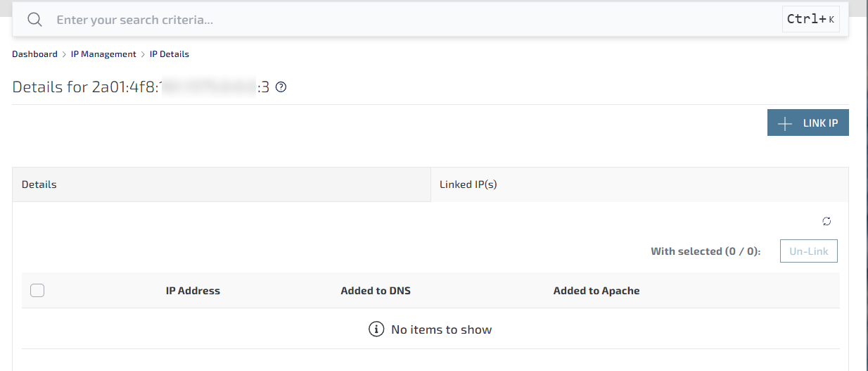The height and width of the screenshot is (371, 868).
Task: Click the Added to DNS column header
Action: click(x=376, y=291)
